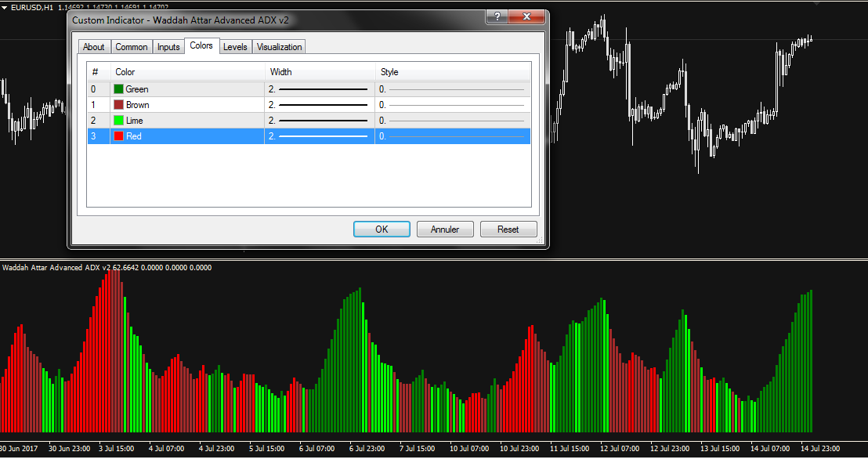Open the style selector for Green row
Screen dimensions: 868x459
pos(453,89)
